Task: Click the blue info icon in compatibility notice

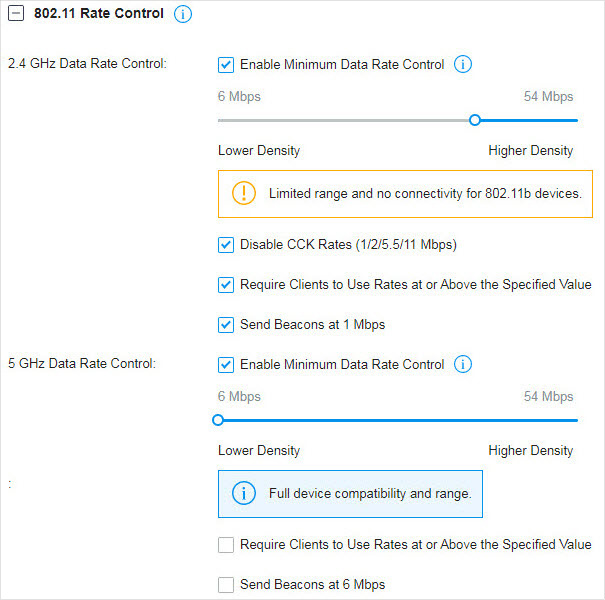Action: click(243, 493)
